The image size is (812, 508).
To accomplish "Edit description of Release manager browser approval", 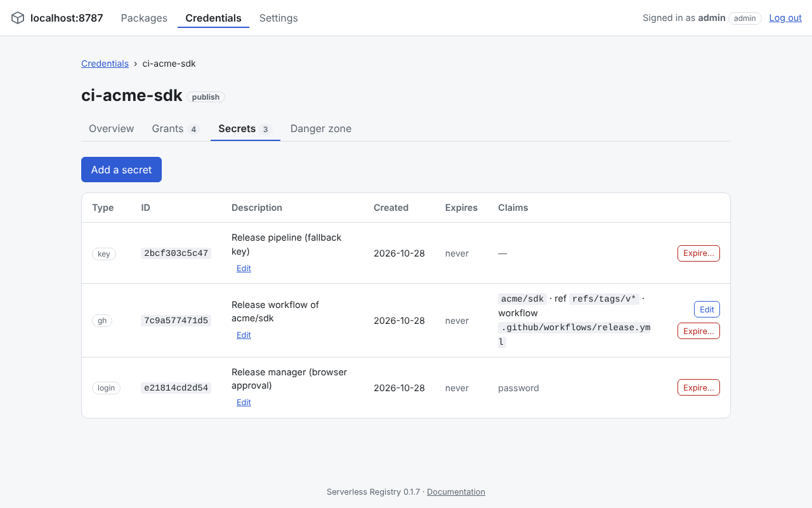I will (x=244, y=402).
